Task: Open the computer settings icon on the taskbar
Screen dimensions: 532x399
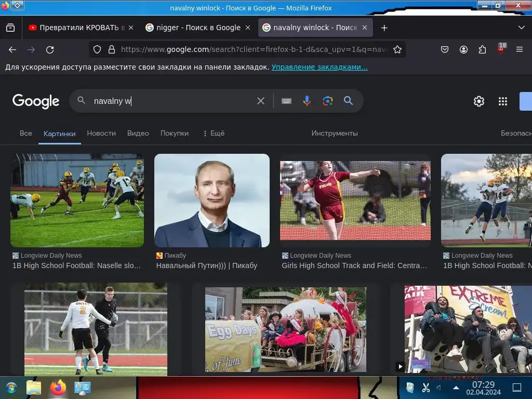Action: [83, 388]
